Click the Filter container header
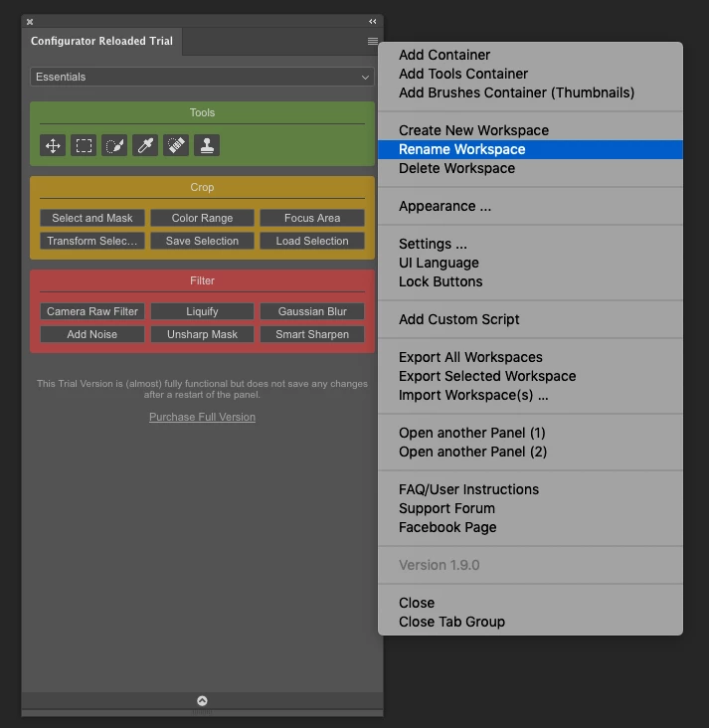This screenshot has height=728, width=709. coord(202,280)
